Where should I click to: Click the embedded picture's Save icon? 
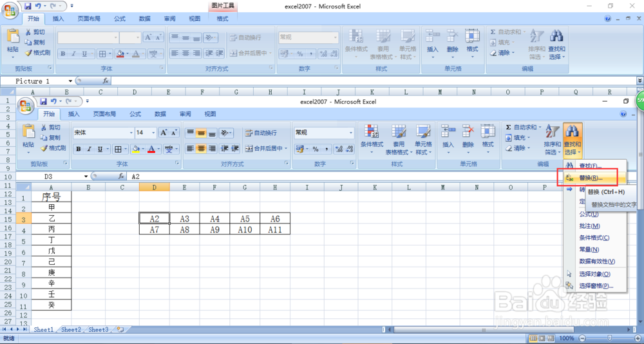click(x=44, y=102)
